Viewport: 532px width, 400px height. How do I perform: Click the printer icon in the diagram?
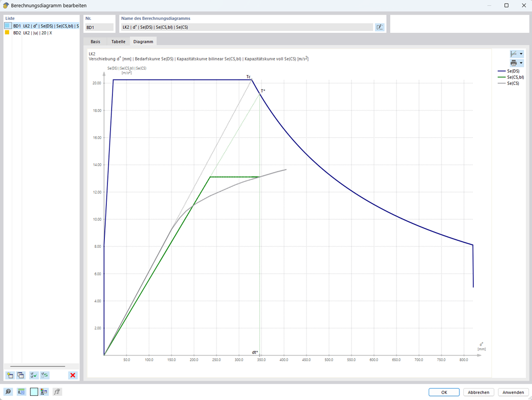coord(514,63)
